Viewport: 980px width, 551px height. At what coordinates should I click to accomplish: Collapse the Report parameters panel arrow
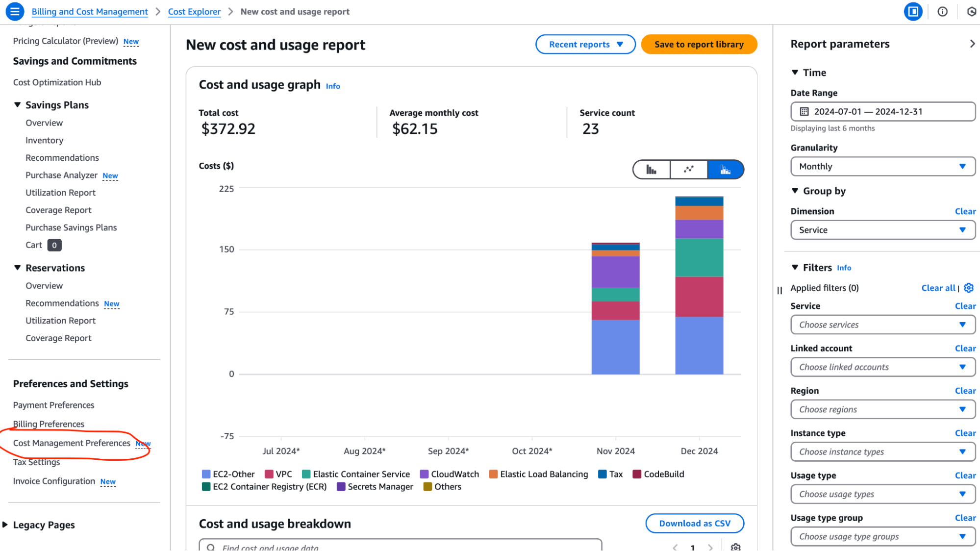click(972, 44)
